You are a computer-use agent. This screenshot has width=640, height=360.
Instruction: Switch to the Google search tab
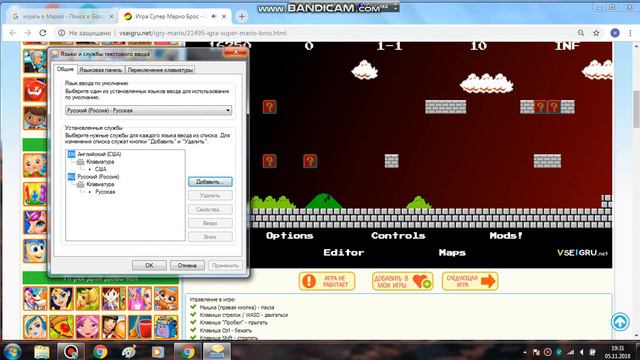[62, 17]
